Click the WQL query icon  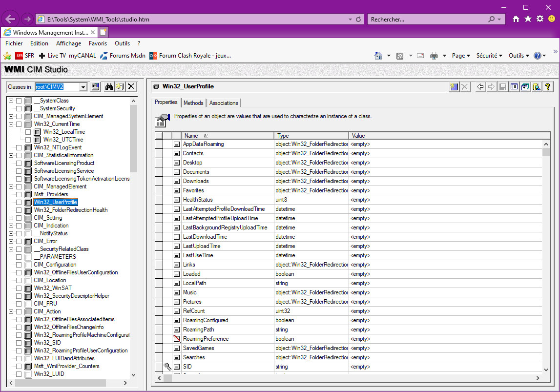click(536, 87)
